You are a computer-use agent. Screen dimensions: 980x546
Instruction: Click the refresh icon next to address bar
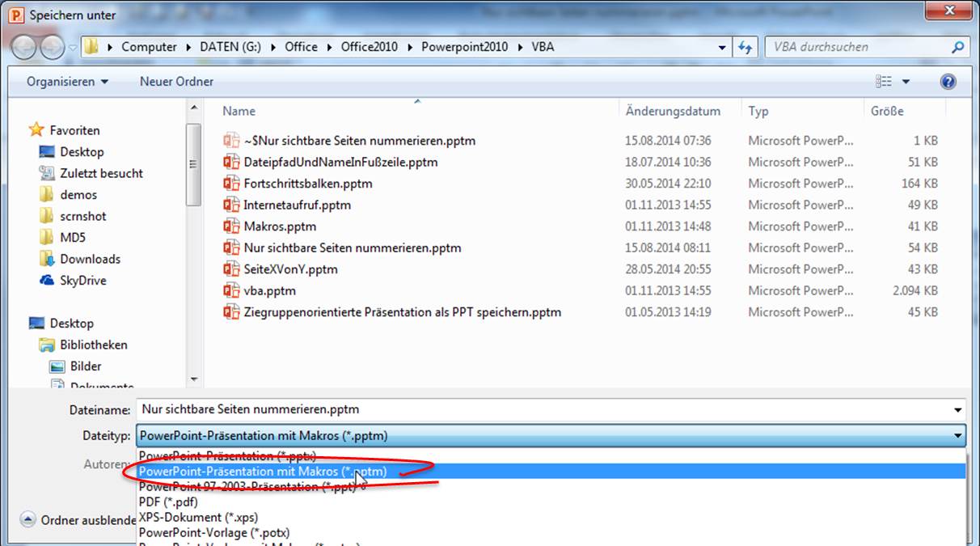[746, 47]
